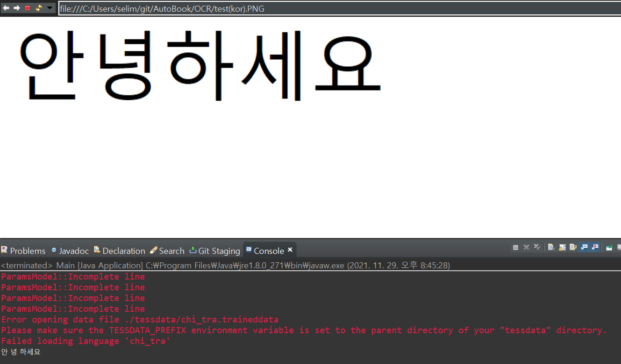Navigate forward in the image viewer
Screen dimensions: 621x364
pyautogui.click(x=16, y=7)
